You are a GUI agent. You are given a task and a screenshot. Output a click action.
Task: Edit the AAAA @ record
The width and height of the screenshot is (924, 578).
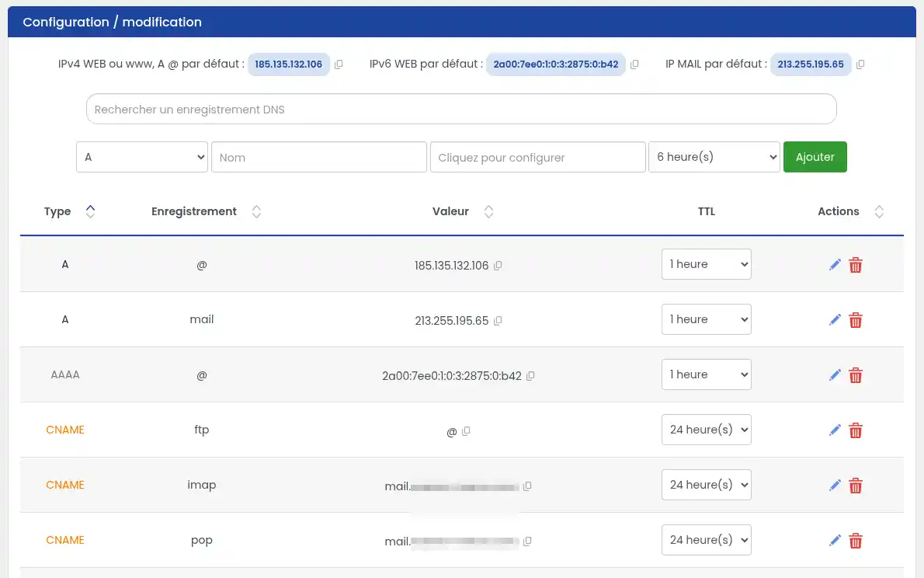[x=835, y=375]
